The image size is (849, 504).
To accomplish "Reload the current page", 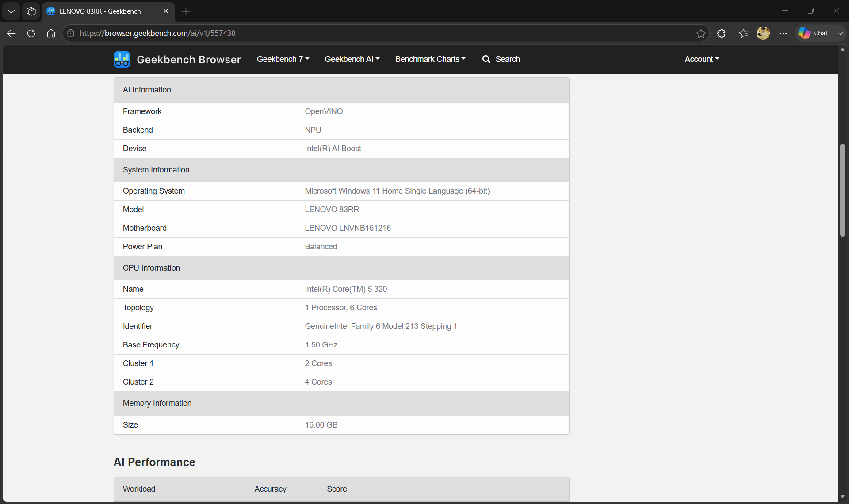I will pos(31,33).
